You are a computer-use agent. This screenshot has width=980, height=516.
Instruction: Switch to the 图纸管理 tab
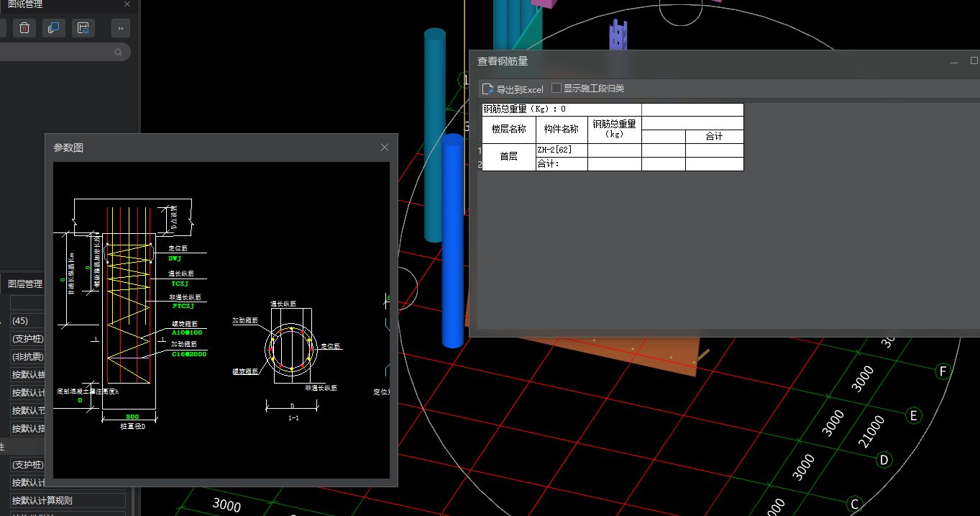pyautogui.click(x=25, y=4)
